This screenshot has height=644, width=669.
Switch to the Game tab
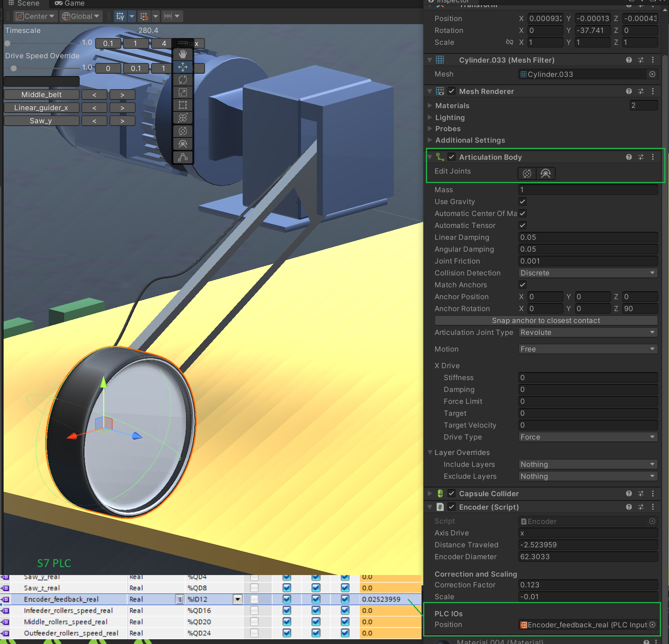70,4
